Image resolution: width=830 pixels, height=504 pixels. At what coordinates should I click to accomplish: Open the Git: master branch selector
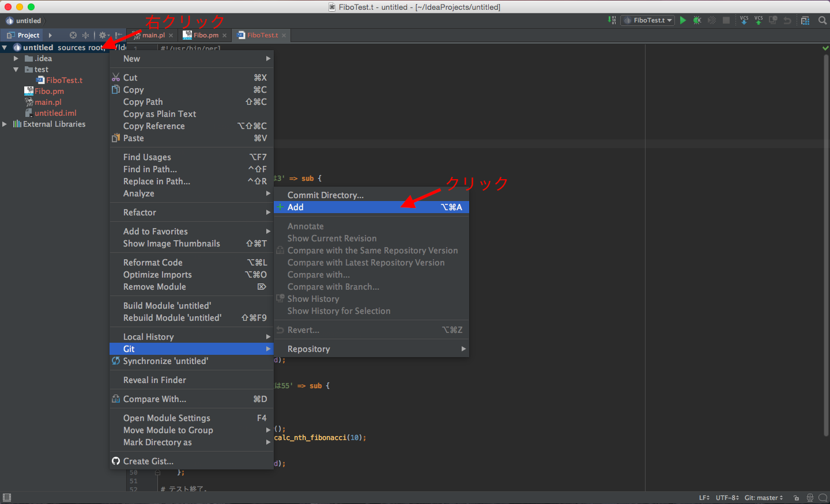pyautogui.click(x=763, y=498)
